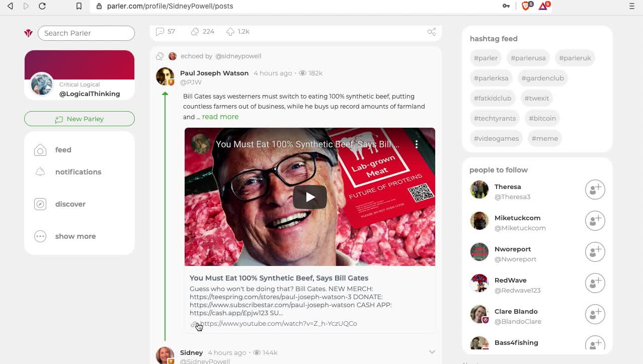Open the #twexit hashtag
643x364 pixels.
[x=537, y=98]
